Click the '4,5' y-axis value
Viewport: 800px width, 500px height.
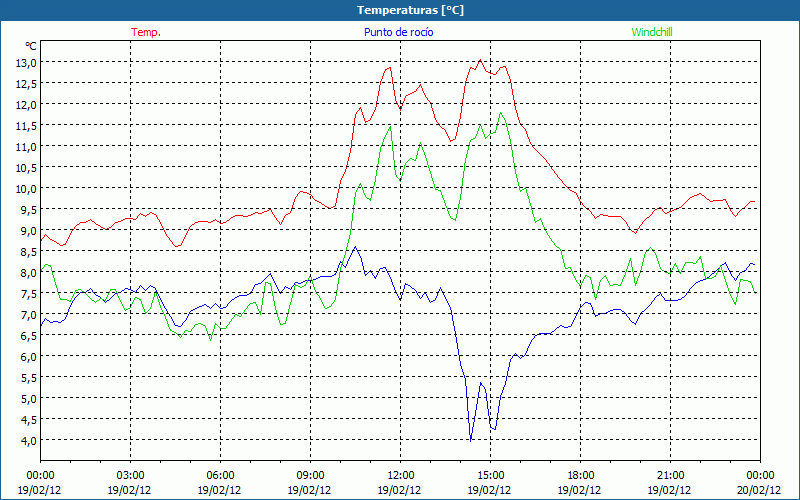click(x=29, y=420)
